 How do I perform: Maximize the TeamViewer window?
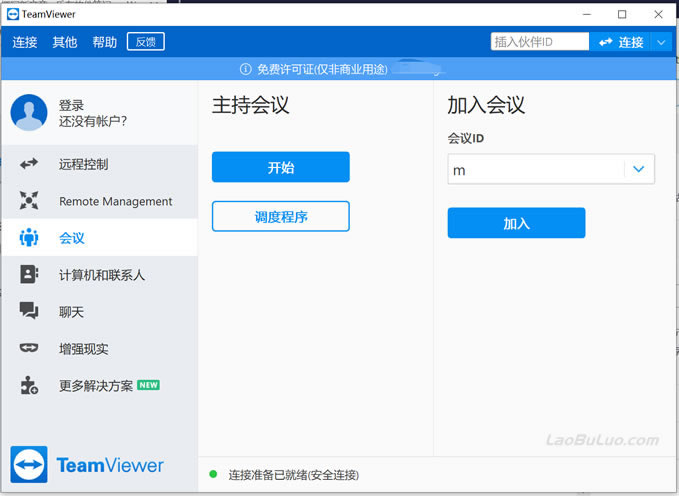[622, 14]
